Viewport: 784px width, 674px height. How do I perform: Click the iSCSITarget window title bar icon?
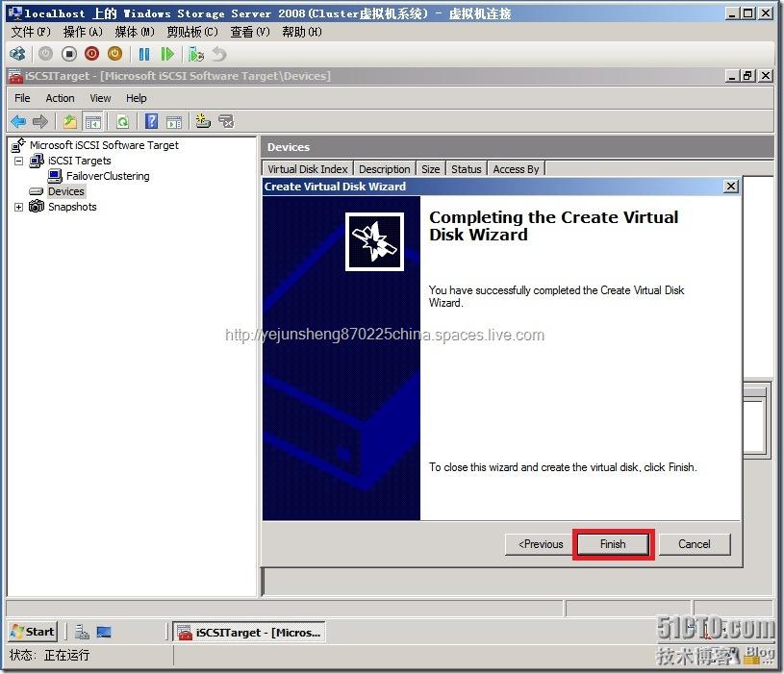pyautogui.click(x=16, y=76)
